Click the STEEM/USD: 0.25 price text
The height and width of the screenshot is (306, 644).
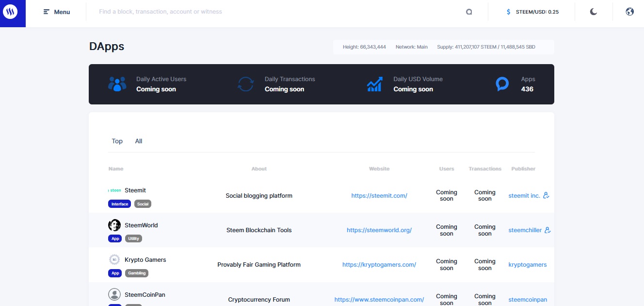pos(537,12)
